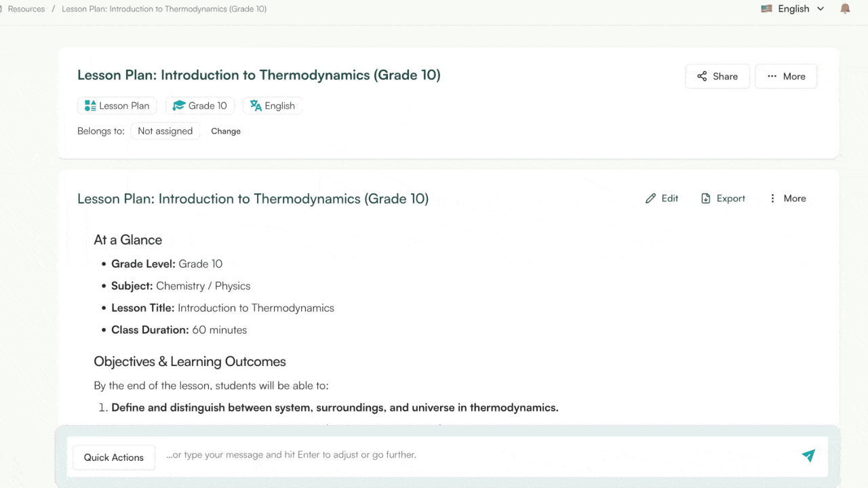Open the header More options menu
Screen dimensions: 868x488
tap(786, 77)
